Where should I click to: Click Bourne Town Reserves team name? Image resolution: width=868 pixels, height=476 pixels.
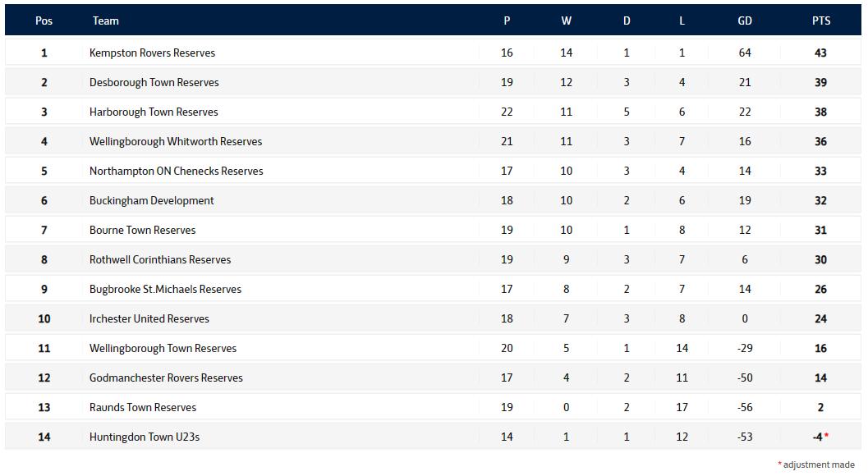click(x=142, y=230)
